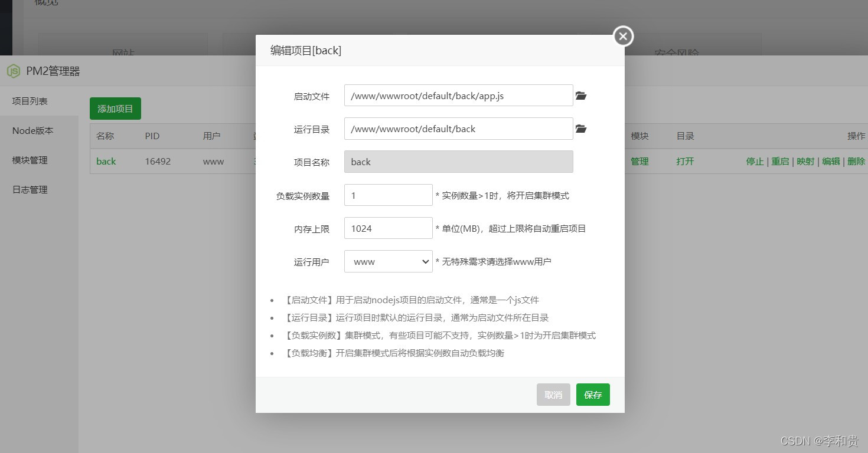Click the dialog title 编辑项目[back]
The height and width of the screenshot is (453, 868).
click(306, 50)
